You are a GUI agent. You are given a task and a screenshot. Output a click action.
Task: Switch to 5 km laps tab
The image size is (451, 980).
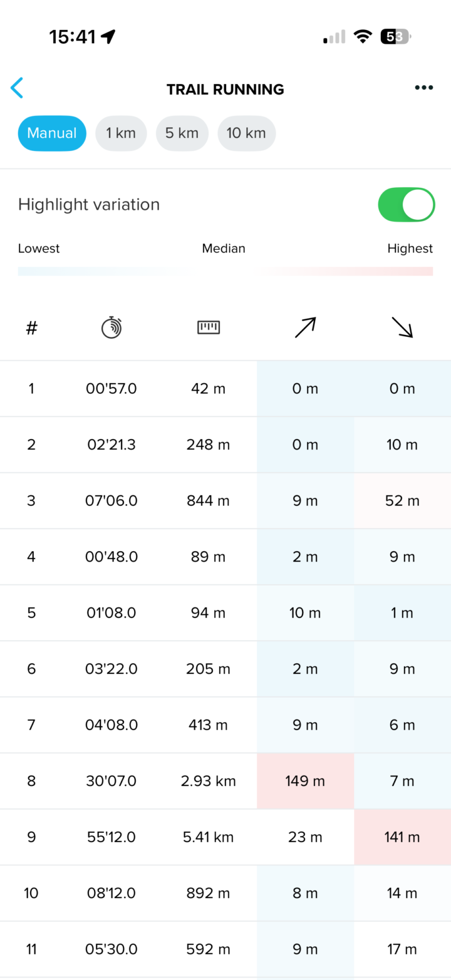(182, 133)
